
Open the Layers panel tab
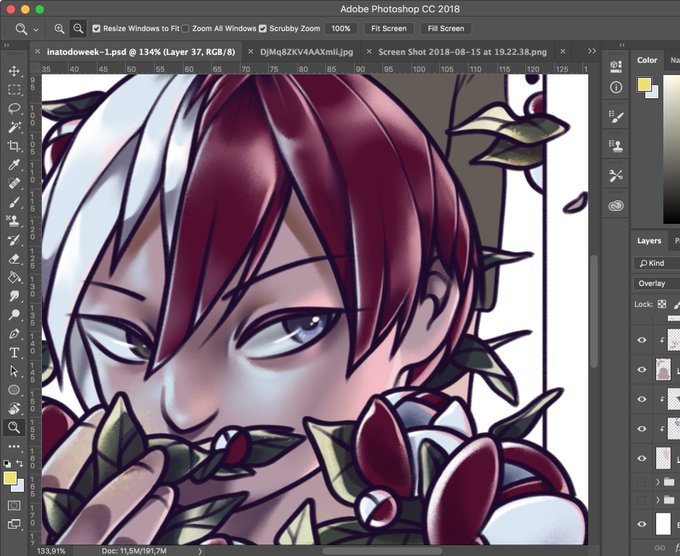click(x=649, y=241)
